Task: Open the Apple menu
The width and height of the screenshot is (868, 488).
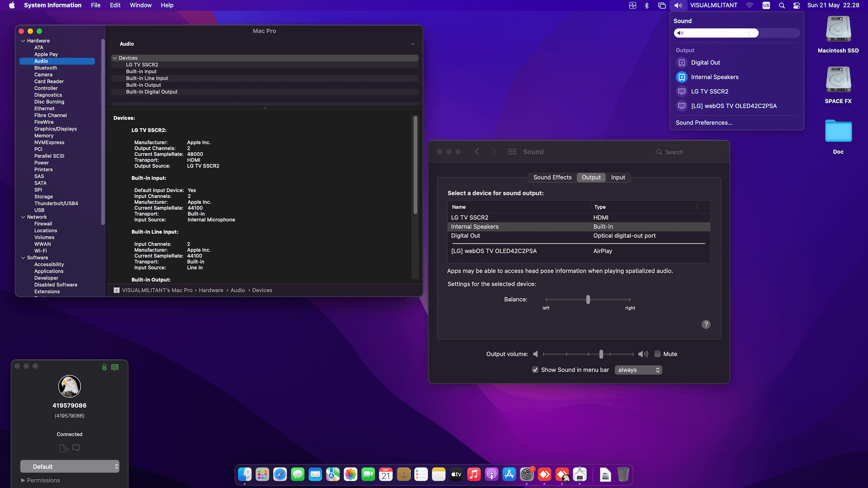Action: [12, 5]
